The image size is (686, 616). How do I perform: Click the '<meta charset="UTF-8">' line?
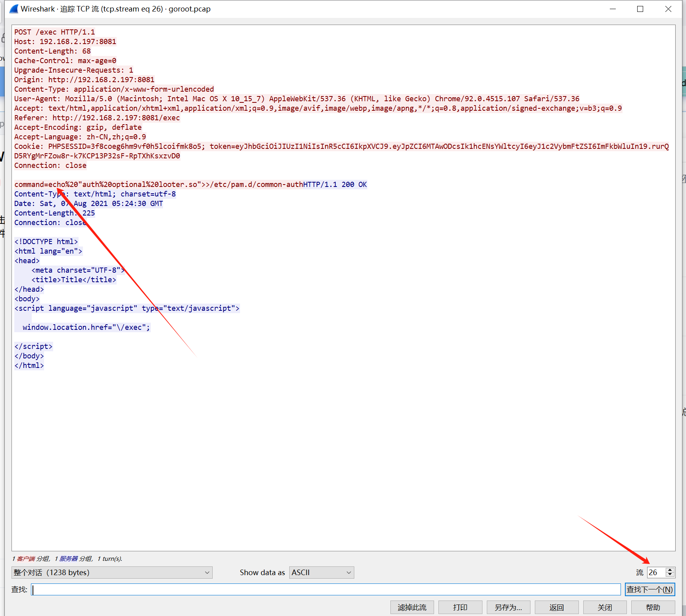pyautogui.click(x=78, y=270)
